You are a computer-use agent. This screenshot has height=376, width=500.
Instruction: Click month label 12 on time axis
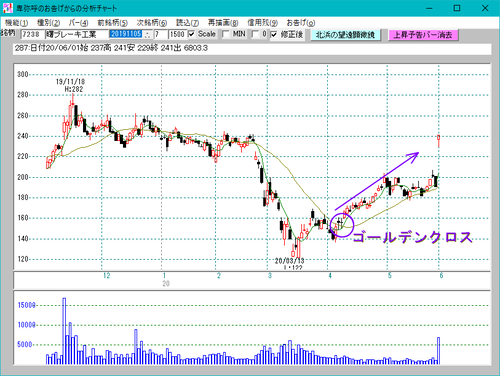pyautogui.click(x=106, y=276)
